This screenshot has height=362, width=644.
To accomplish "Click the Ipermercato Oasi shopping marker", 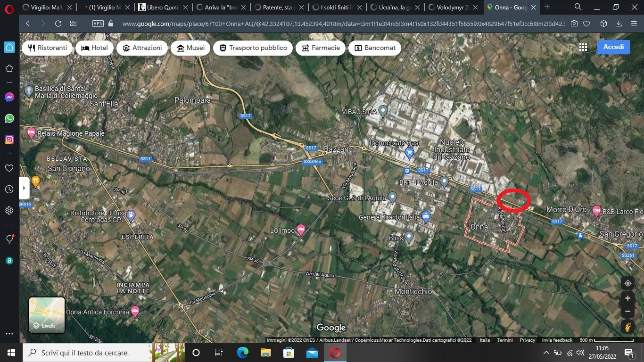I will tap(409, 152).
